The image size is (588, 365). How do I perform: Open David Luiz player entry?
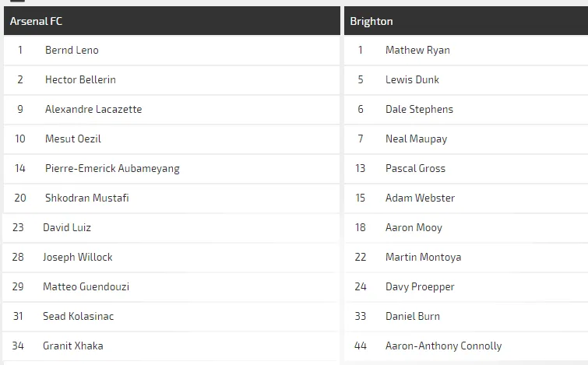67,228
